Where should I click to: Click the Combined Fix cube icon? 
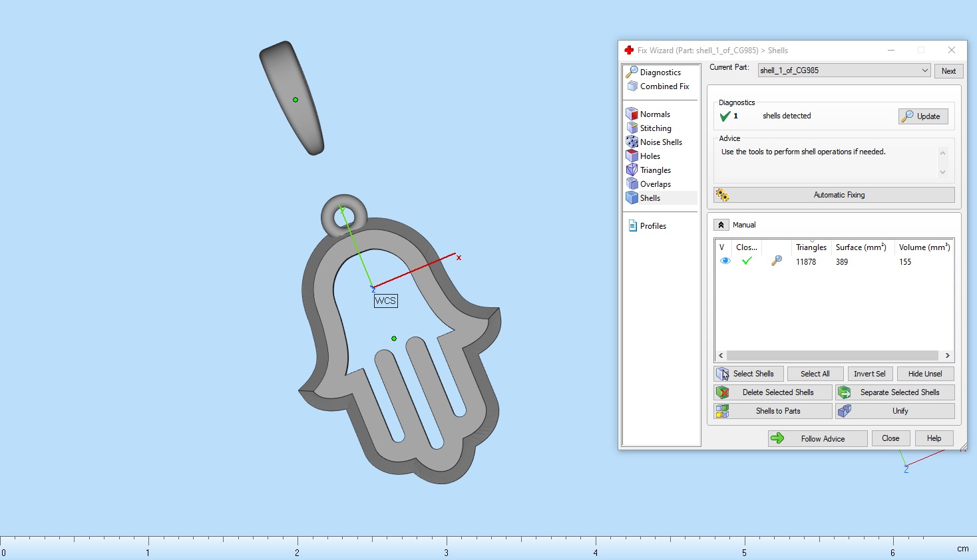(x=632, y=86)
